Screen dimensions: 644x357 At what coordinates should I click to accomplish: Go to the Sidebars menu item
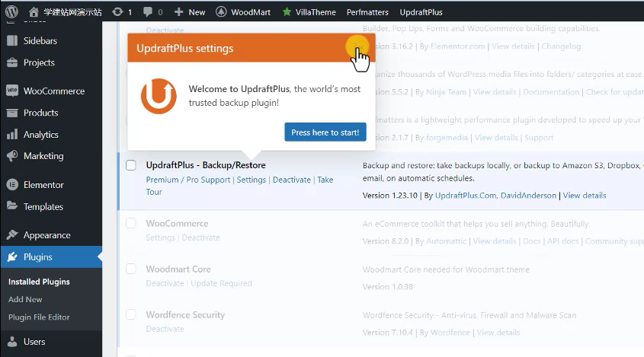pyautogui.click(x=40, y=40)
